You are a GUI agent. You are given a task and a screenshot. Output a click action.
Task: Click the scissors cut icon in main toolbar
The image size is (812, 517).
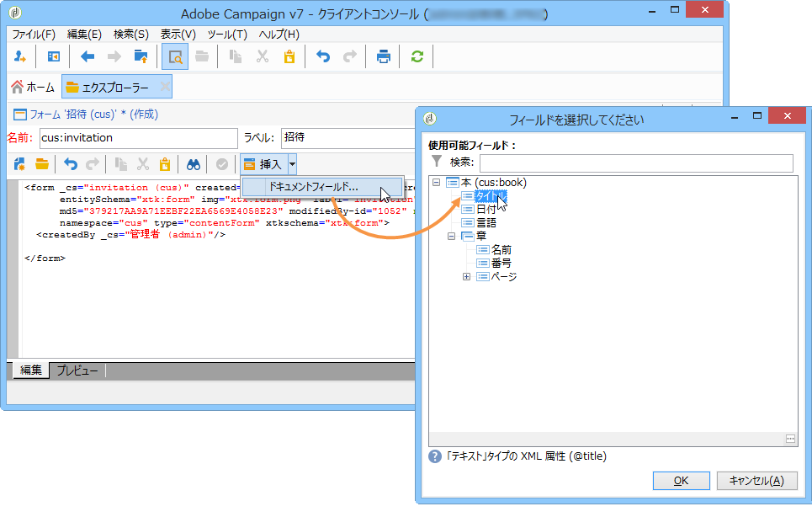click(263, 56)
